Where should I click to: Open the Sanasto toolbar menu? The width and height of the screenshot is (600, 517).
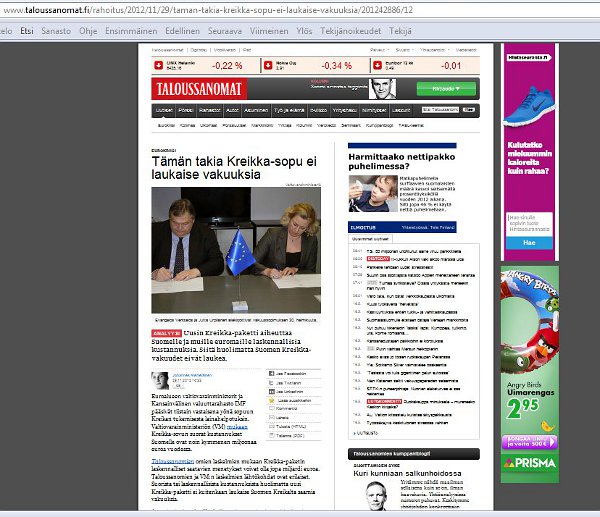click(x=56, y=31)
